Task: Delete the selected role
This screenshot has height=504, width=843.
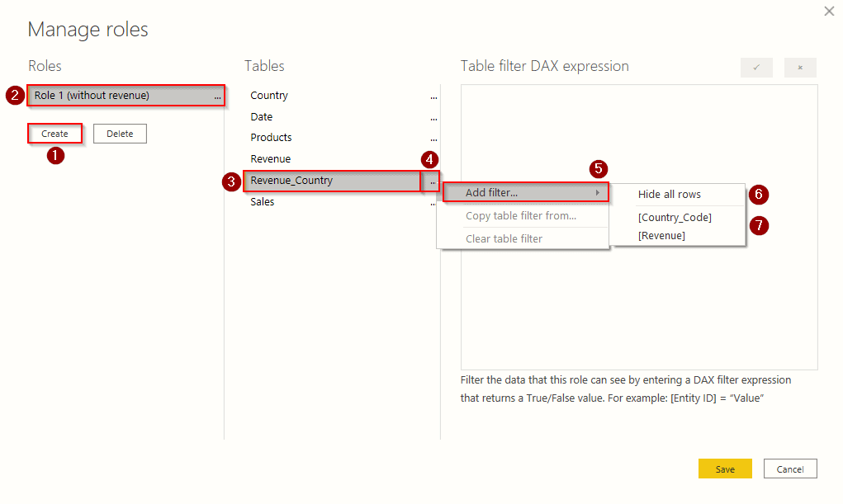Action: 120,133
